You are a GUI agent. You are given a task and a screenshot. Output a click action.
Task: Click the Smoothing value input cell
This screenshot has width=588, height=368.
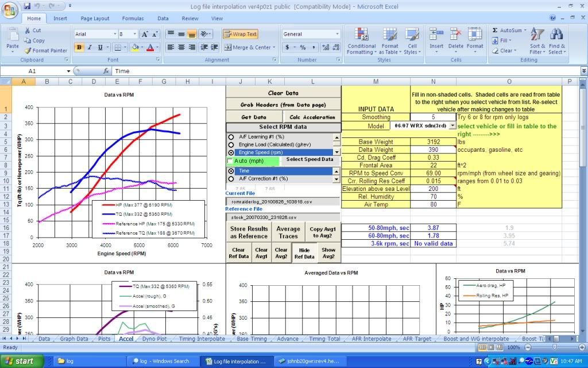click(x=433, y=117)
